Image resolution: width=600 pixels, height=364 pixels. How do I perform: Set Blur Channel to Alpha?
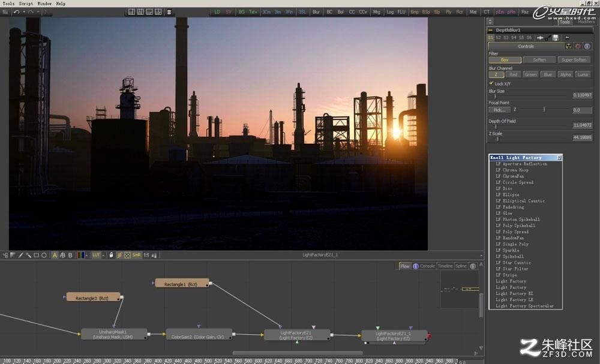click(566, 74)
